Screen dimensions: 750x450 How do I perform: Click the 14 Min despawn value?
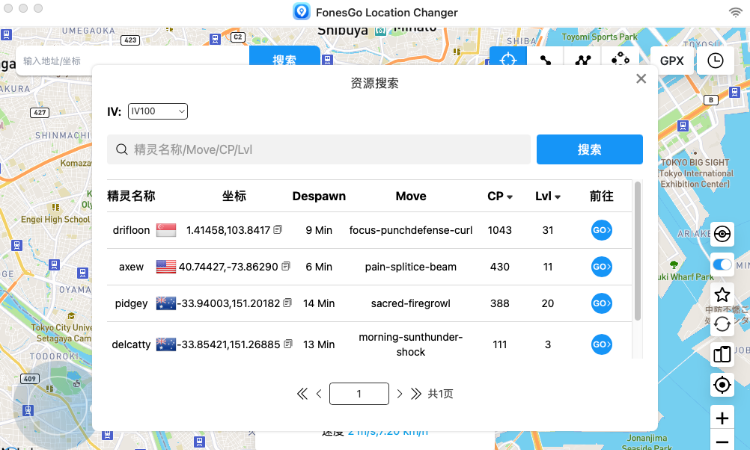pyautogui.click(x=319, y=303)
